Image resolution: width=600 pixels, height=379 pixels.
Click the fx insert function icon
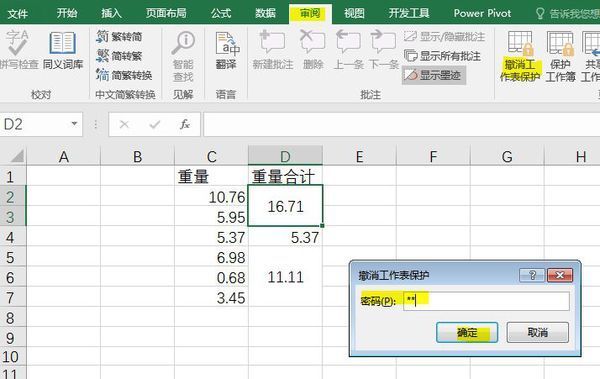[185, 124]
